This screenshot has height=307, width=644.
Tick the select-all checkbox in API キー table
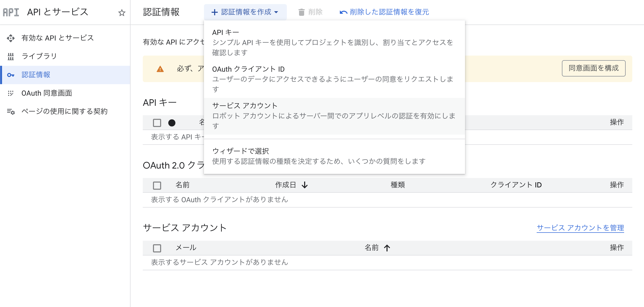(x=157, y=123)
